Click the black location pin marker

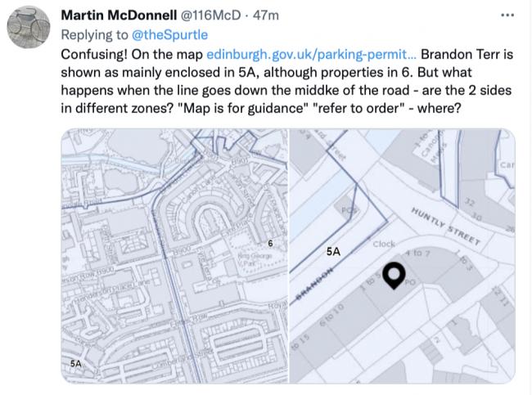(x=394, y=276)
